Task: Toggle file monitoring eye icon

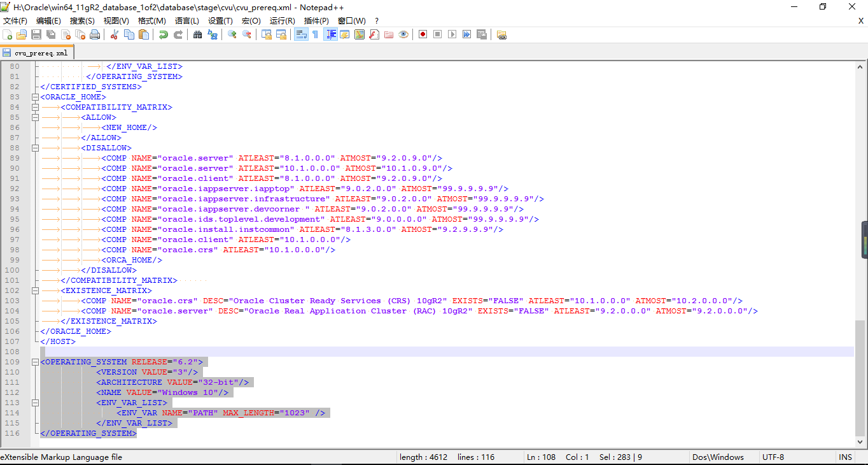Action: click(403, 34)
